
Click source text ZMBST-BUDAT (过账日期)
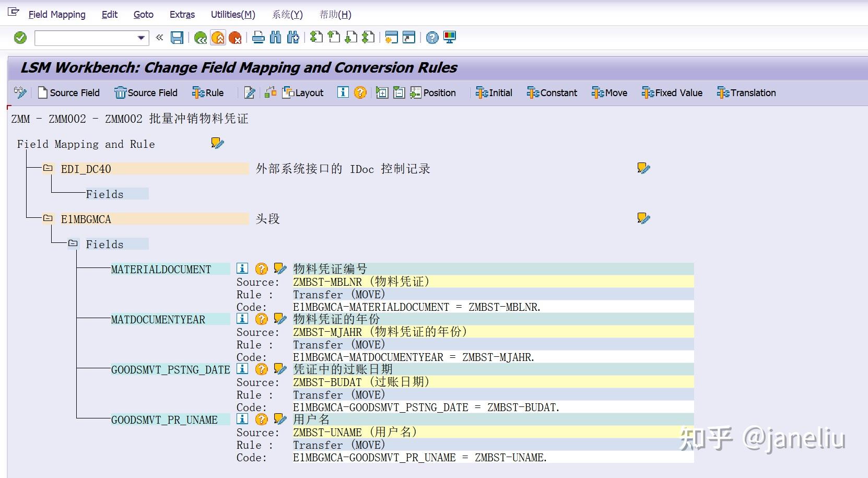click(361, 382)
